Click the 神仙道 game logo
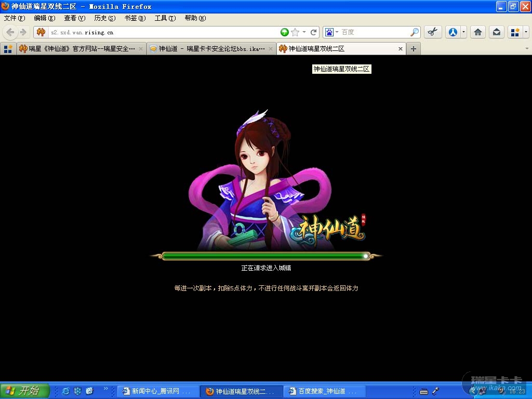The height and width of the screenshot is (399, 532). coord(328,231)
